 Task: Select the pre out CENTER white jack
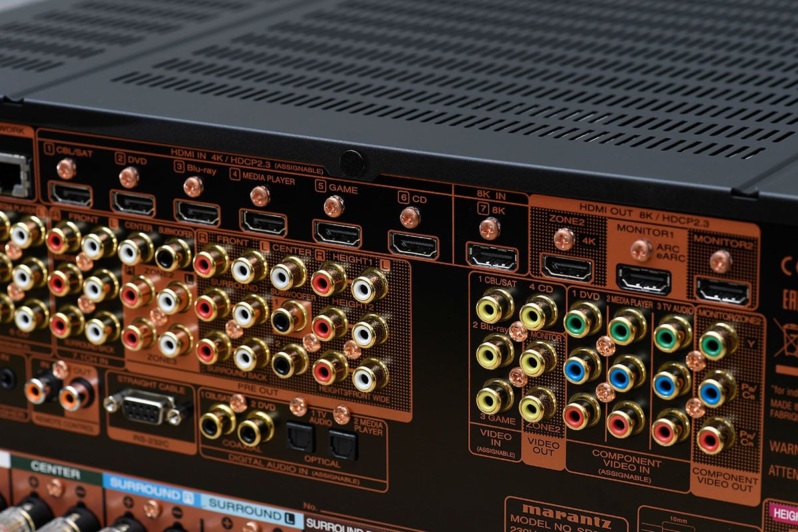(288, 272)
